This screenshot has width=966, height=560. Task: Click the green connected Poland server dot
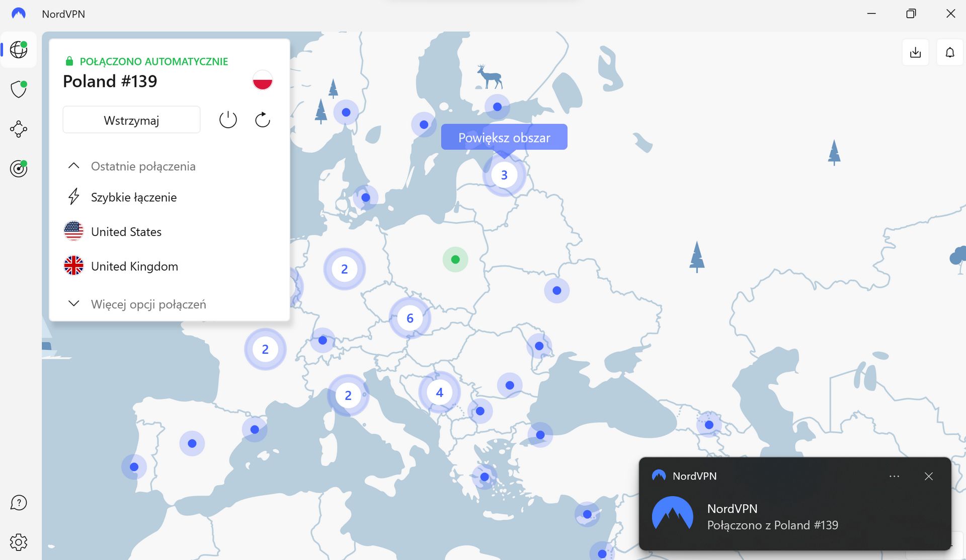(455, 260)
